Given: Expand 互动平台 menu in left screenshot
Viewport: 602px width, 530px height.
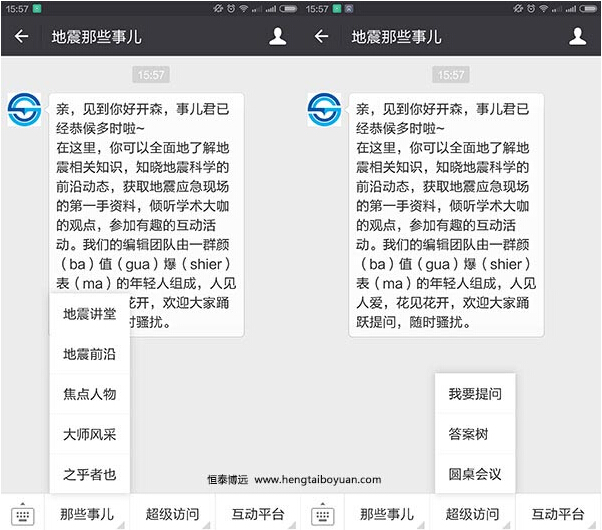Looking at the screenshot, I should point(258,514).
